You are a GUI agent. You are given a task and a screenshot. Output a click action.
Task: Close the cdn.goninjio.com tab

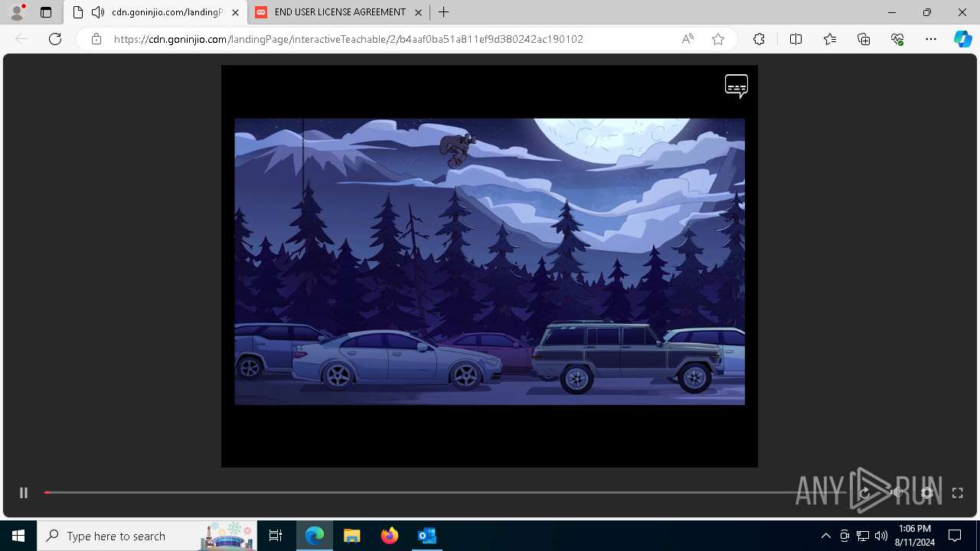pyautogui.click(x=235, y=12)
